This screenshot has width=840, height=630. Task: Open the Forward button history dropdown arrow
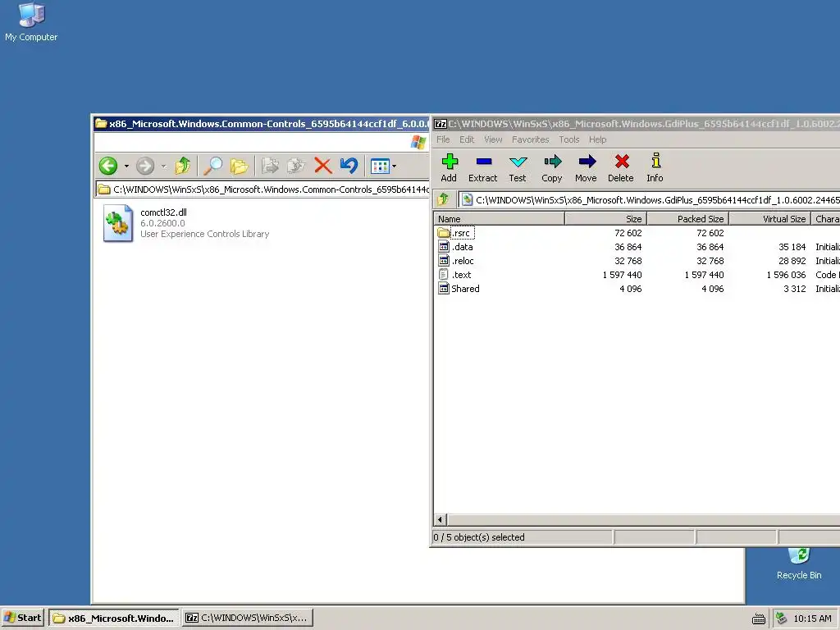(163, 166)
